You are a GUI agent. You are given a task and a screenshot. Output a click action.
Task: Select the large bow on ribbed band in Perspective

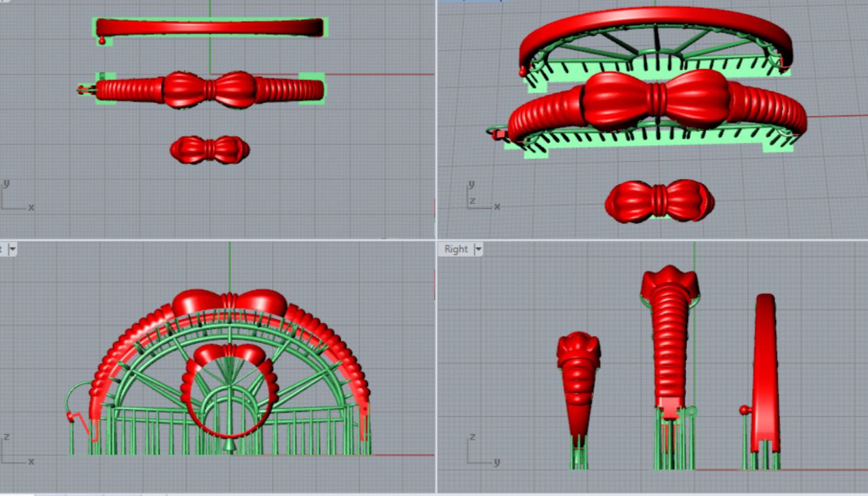coord(656,100)
